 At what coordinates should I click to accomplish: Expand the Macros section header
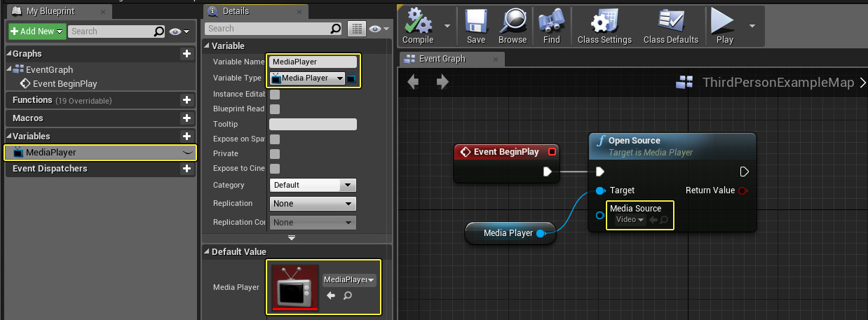pyautogui.click(x=100, y=118)
